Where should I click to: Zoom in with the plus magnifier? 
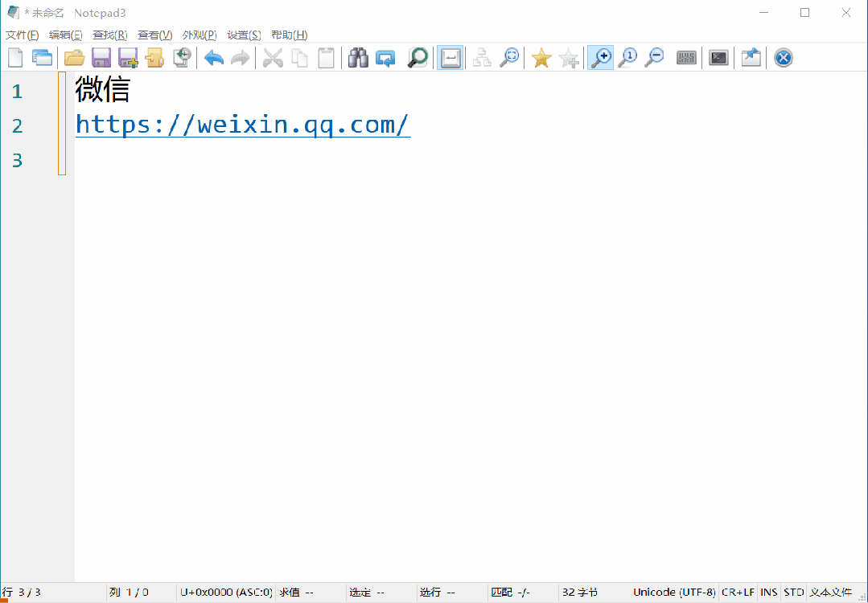[x=600, y=58]
